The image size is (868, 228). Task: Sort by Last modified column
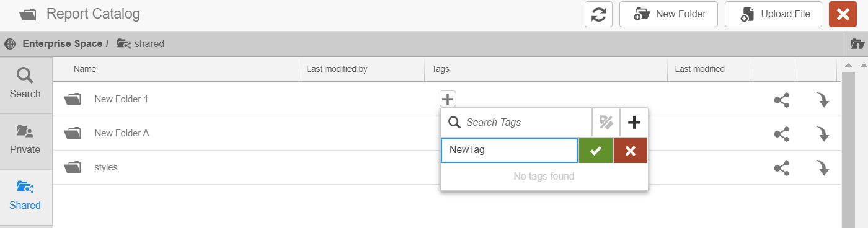pos(700,69)
